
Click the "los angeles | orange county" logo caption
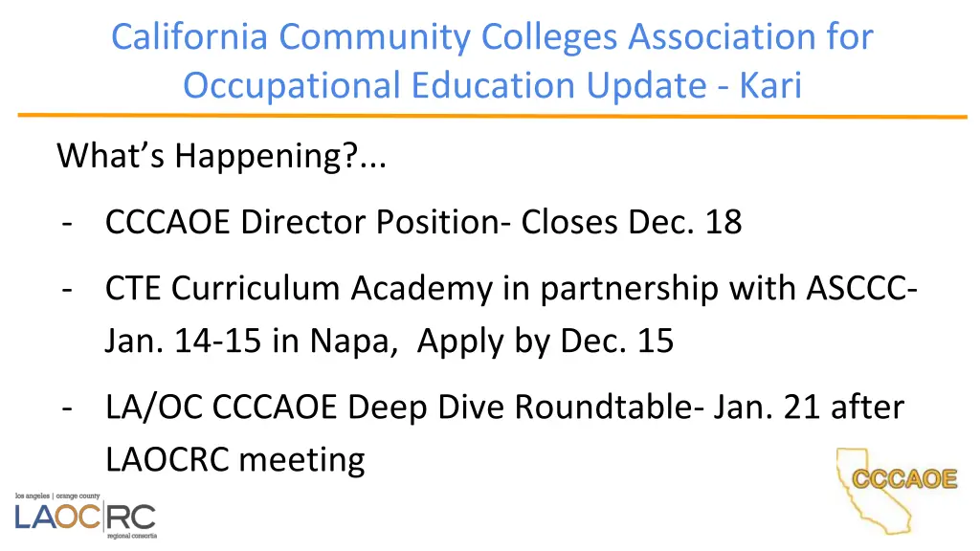(71, 497)
